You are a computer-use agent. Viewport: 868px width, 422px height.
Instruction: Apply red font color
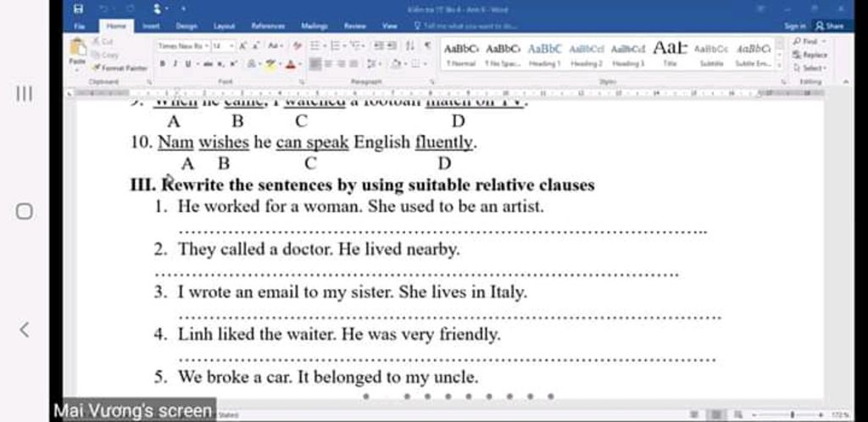pos(292,64)
